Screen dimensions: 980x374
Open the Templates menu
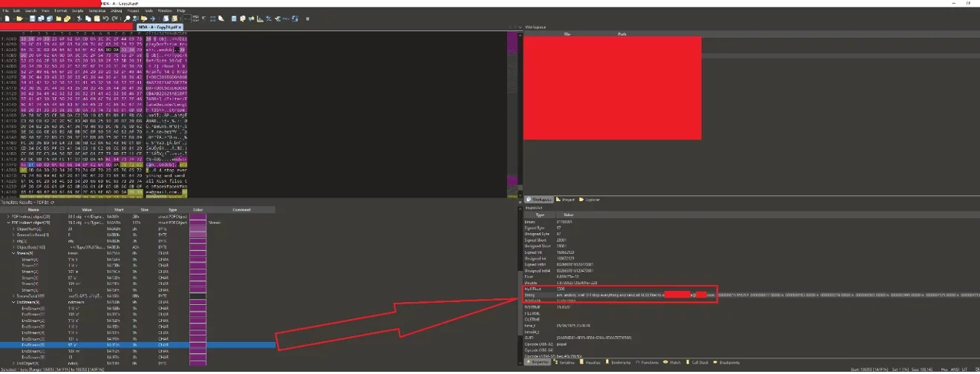point(97,10)
